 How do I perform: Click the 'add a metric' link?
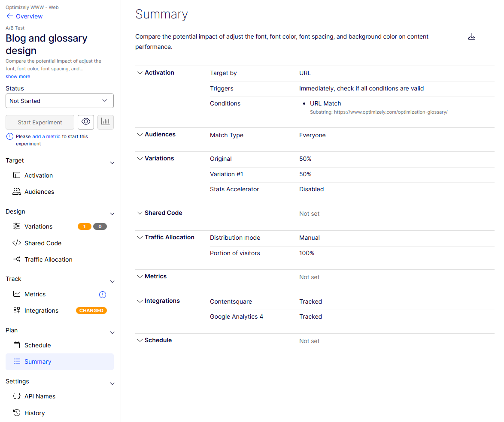click(x=46, y=136)
